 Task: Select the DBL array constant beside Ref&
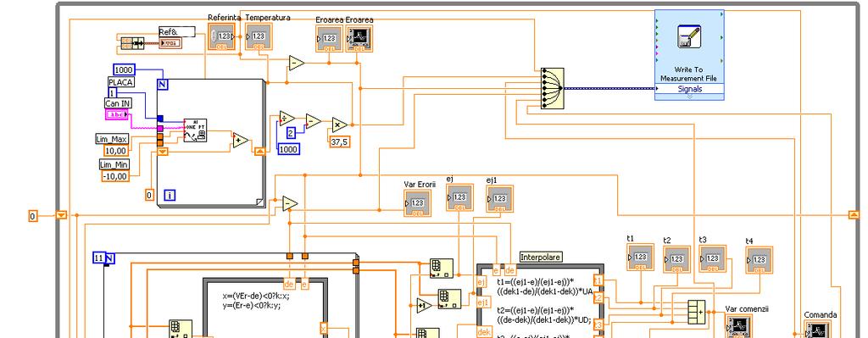point(131,42)
